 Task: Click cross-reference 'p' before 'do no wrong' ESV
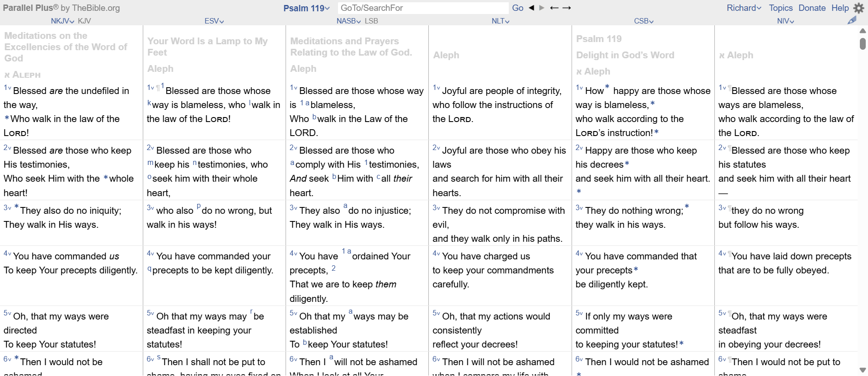198,207
